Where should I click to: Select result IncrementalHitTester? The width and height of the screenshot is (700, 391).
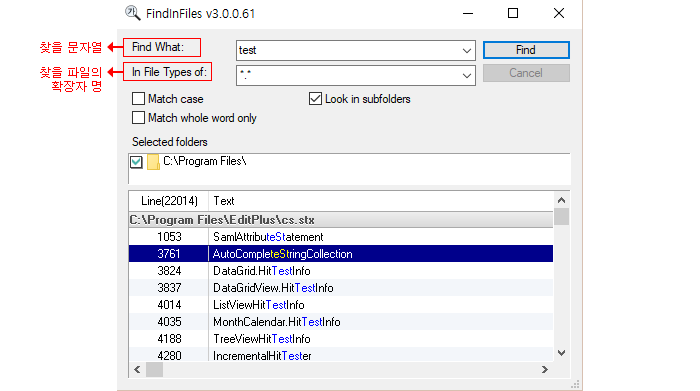(x=341, y=355)
